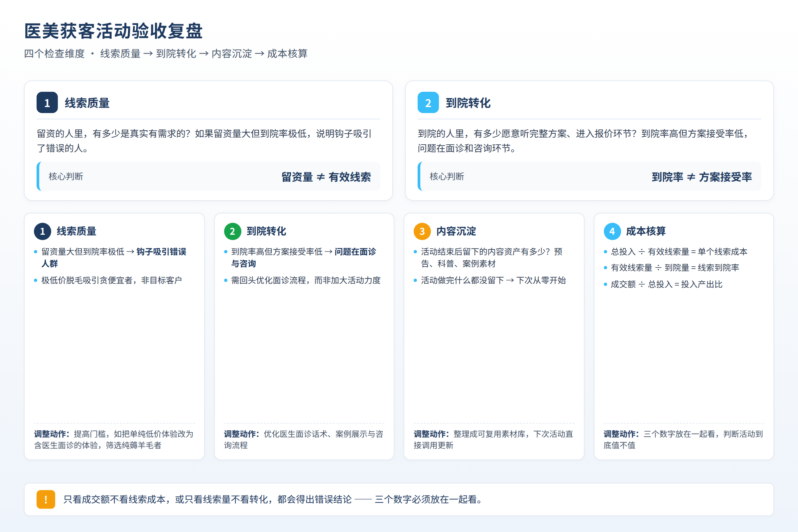
Task: Click the paragraph starting 留资的人里
Action: (x=204, y=141)
